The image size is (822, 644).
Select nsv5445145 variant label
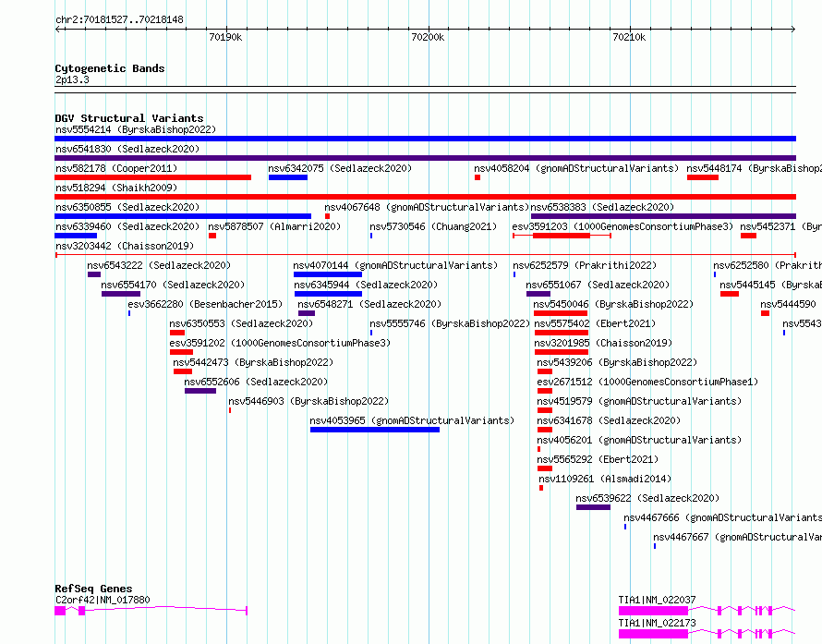770,285
